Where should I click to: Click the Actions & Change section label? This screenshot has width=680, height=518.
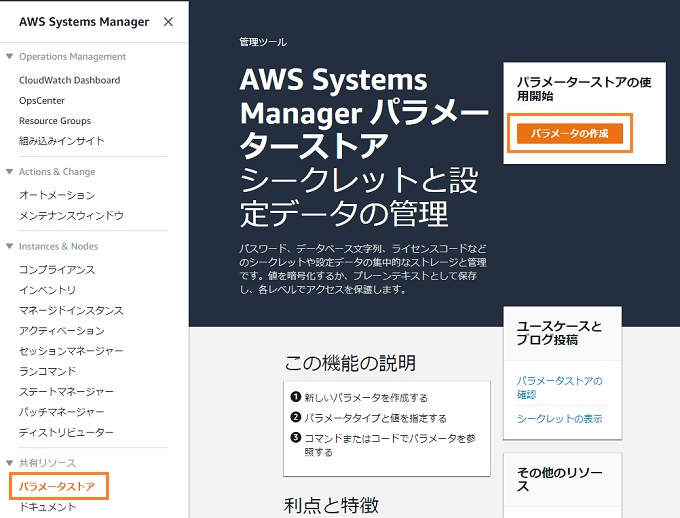click(57, 172)
